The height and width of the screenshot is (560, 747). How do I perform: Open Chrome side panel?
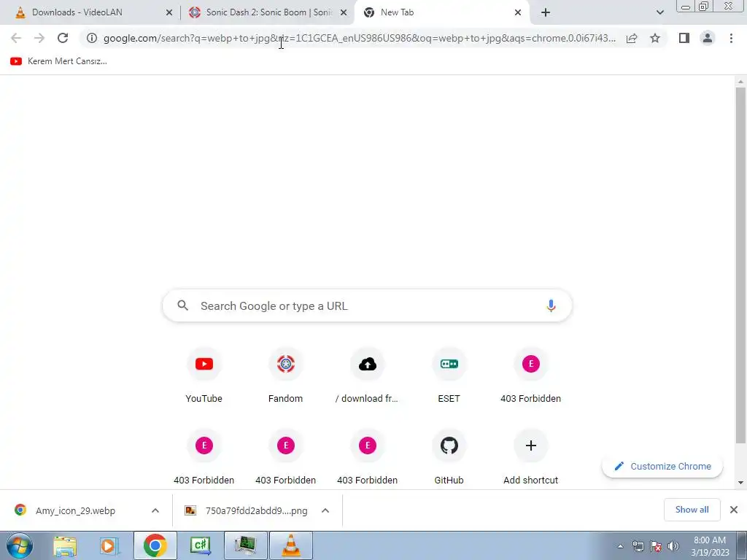pyautogui.click(x=684, y=38)
